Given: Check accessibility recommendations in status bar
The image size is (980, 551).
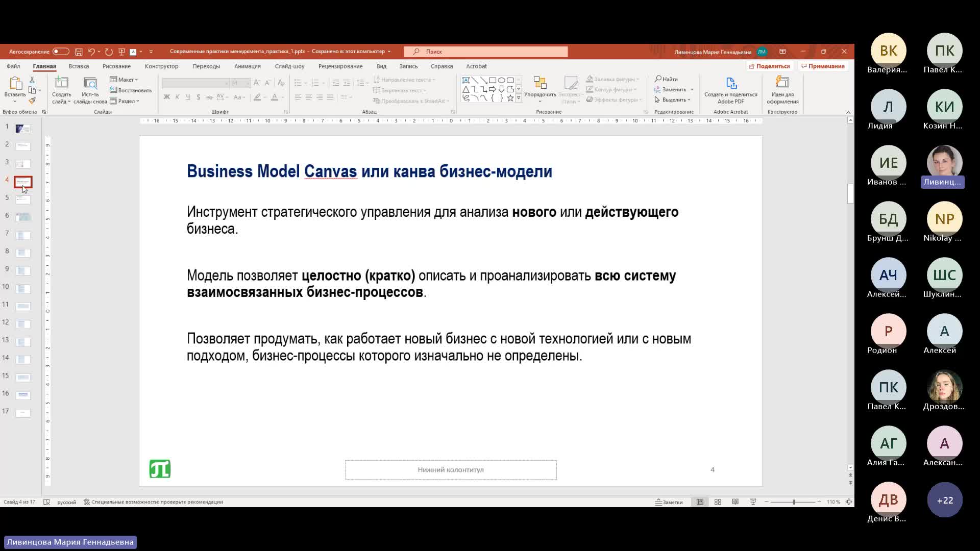Looking at the screenshot, I should (x=153, y=502).
